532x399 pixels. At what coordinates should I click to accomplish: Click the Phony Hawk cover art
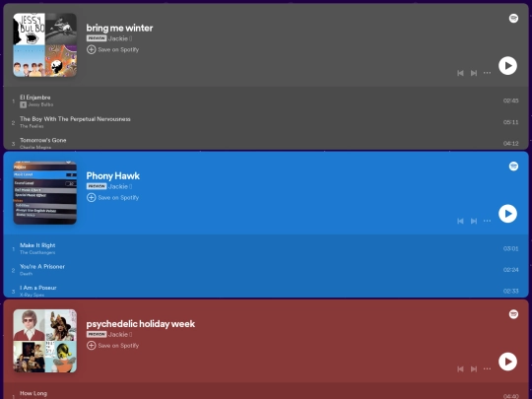(44, 193)
